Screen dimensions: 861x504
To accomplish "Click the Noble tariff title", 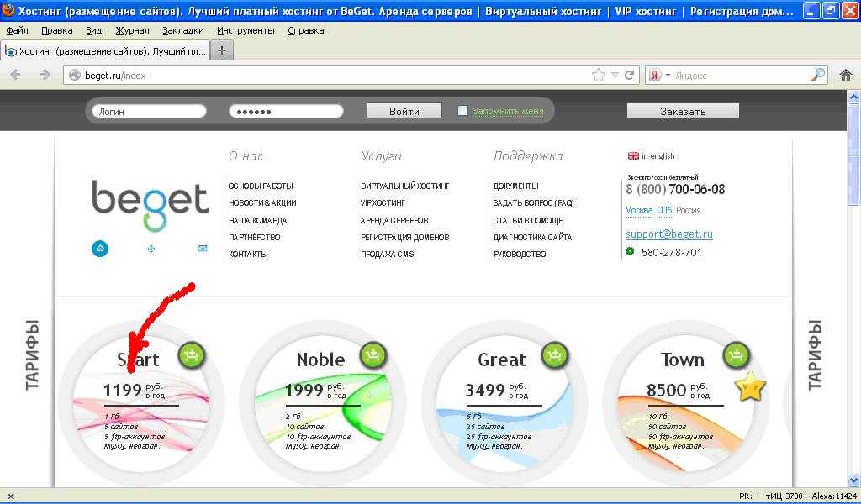I will tap(320, 360).
